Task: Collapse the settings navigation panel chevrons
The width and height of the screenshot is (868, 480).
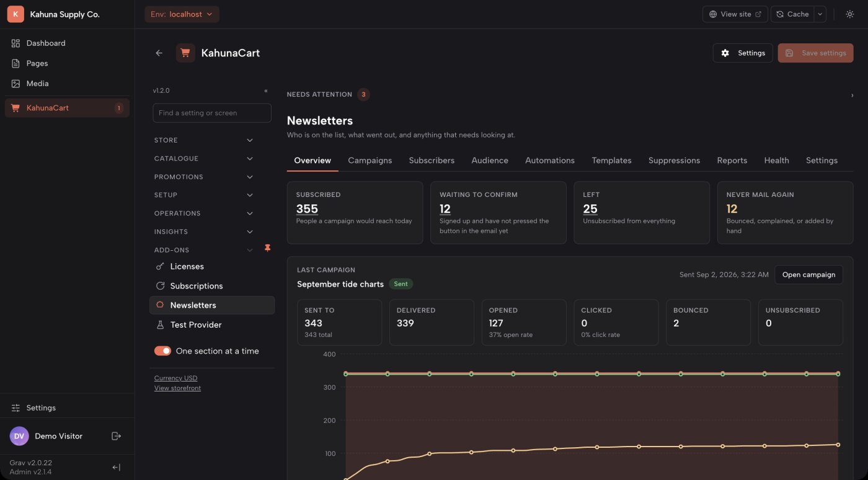Action: (266, 91)
